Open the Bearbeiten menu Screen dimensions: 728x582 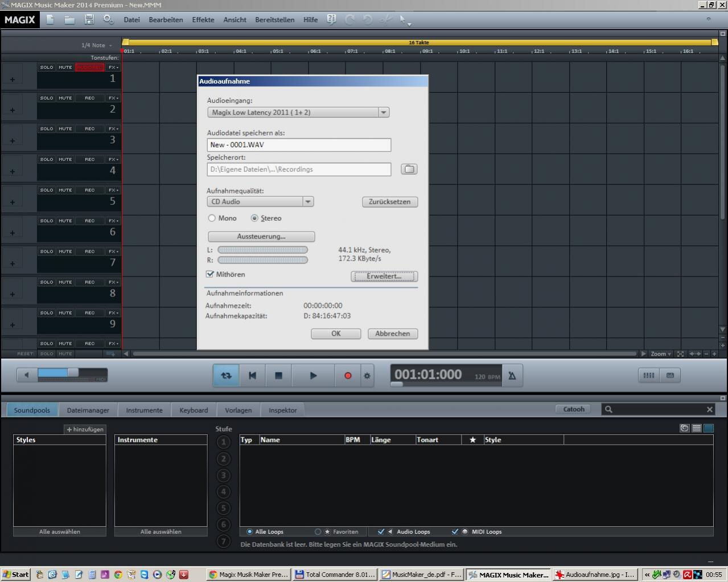(x=166, y=19)
